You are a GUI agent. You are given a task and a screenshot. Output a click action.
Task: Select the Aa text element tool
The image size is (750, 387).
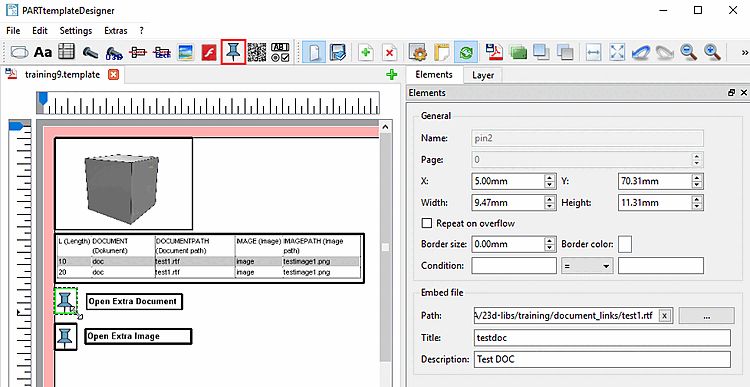click(x=44, y=52)
